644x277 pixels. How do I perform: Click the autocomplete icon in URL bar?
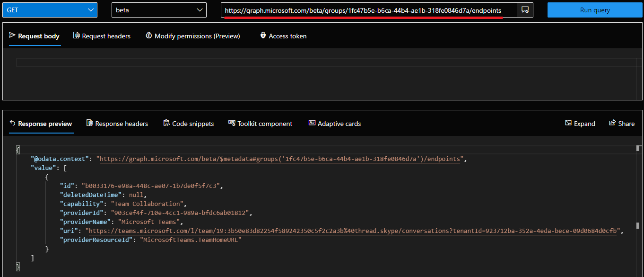coord(524,10)
